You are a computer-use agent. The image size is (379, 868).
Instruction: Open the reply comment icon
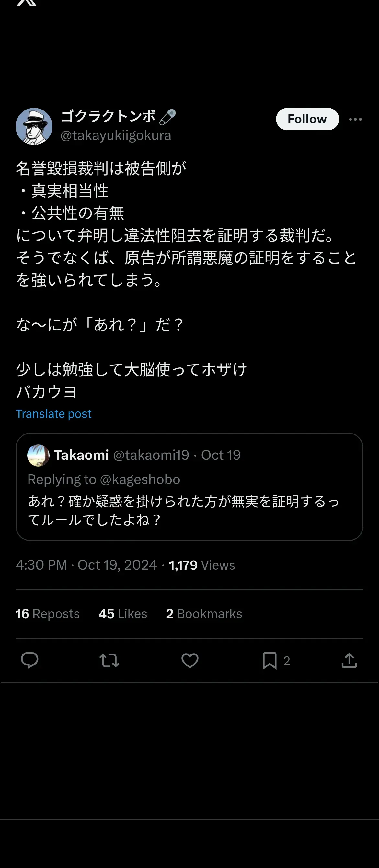tap(30, 660)
